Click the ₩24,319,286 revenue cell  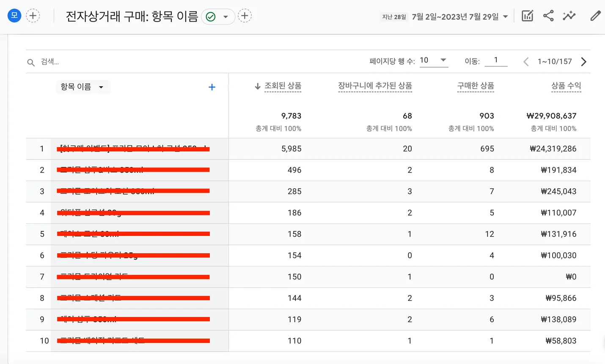point(553,149)
